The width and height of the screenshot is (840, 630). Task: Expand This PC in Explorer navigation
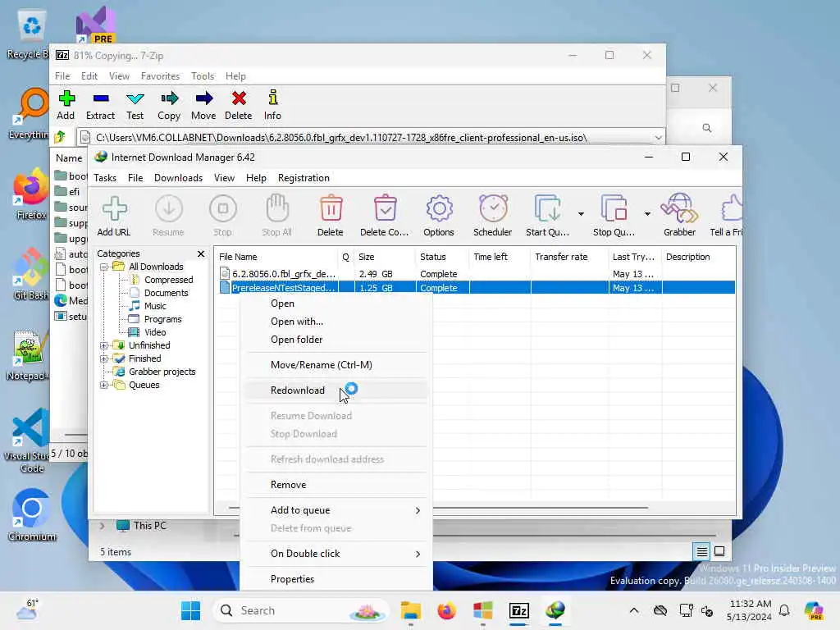pos(102,526)
